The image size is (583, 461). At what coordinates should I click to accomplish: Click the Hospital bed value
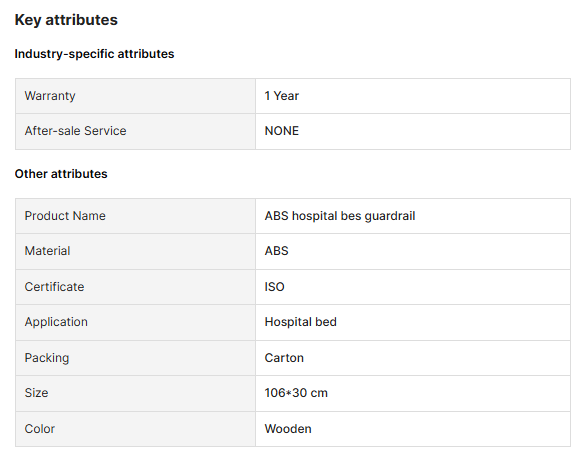tap(300, 322)
